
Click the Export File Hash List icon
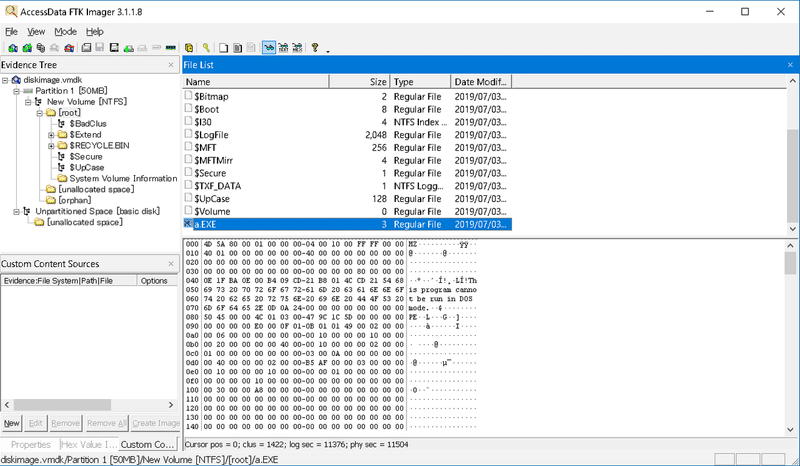point(237,47)
